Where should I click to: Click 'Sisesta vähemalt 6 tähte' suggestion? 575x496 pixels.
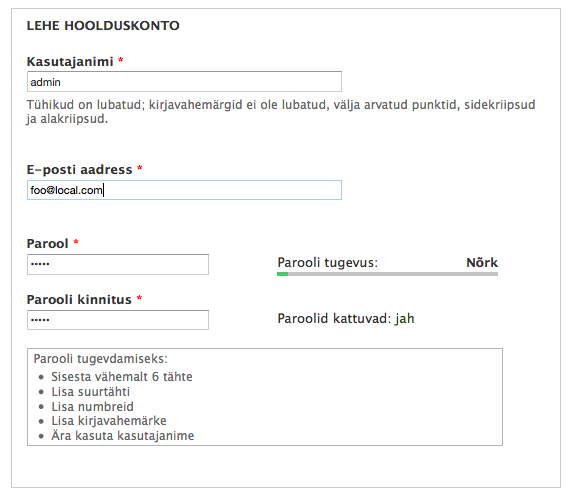tap(122, 377)
